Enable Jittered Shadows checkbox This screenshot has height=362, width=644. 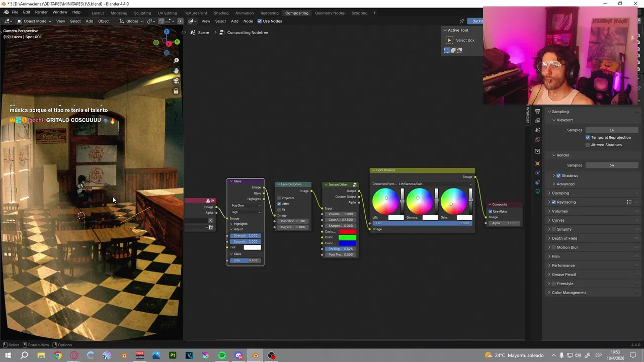588,145
